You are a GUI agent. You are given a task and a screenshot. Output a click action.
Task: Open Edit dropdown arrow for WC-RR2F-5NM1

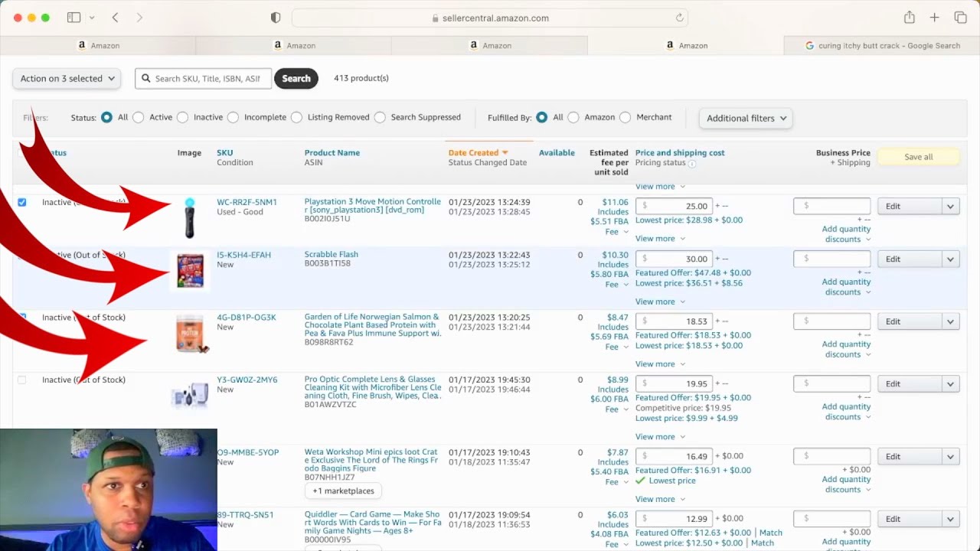click(x=950, y=206)
